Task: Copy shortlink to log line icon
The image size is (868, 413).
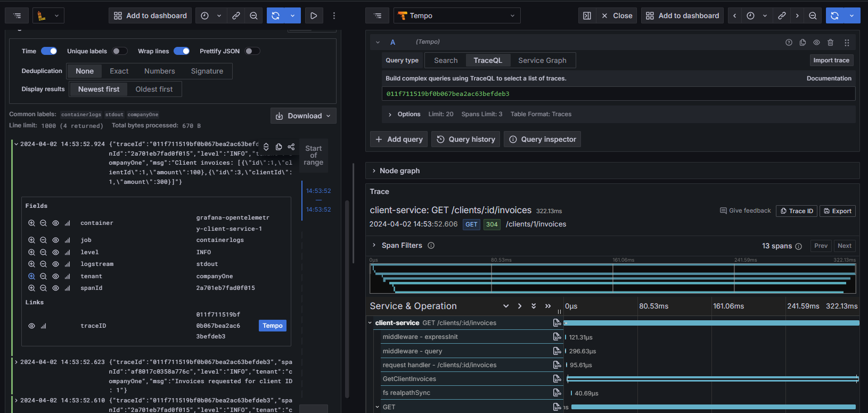Action: (x=291, y=147)
